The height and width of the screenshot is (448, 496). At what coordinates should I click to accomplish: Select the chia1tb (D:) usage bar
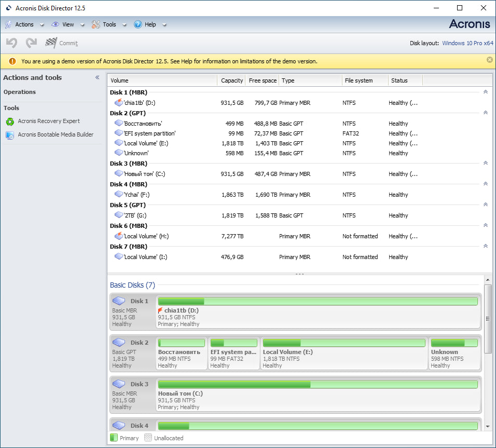pyautogui.click(x=318, y=301)
